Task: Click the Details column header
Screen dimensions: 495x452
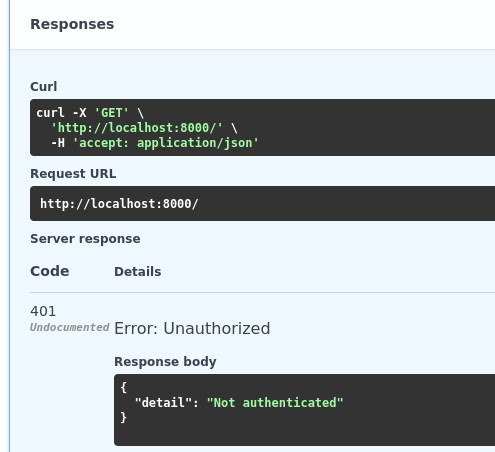Action: (138, 272)
